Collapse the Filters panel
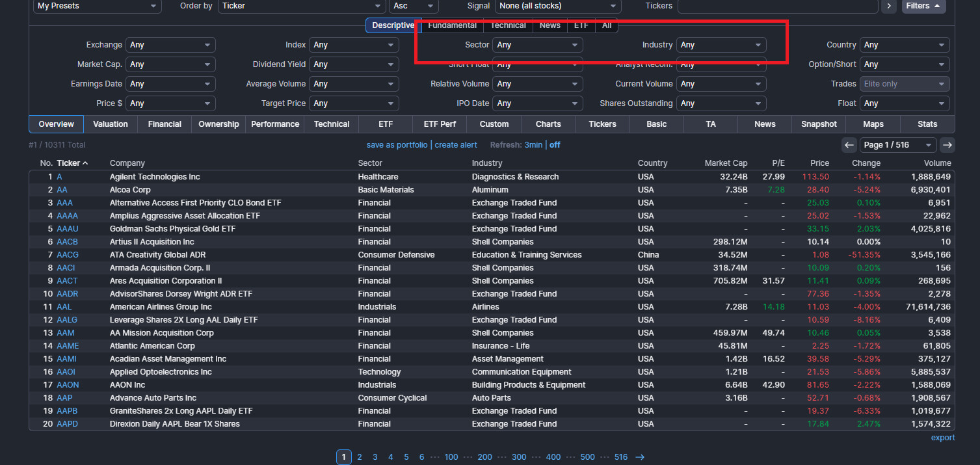The image size is (980, 465). pyautogui.click(x=923, y=6)
